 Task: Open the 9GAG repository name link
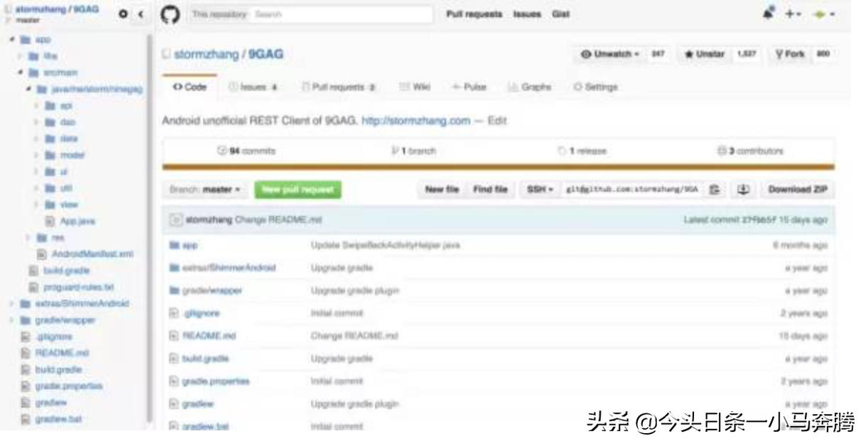[x=265, y=54]
